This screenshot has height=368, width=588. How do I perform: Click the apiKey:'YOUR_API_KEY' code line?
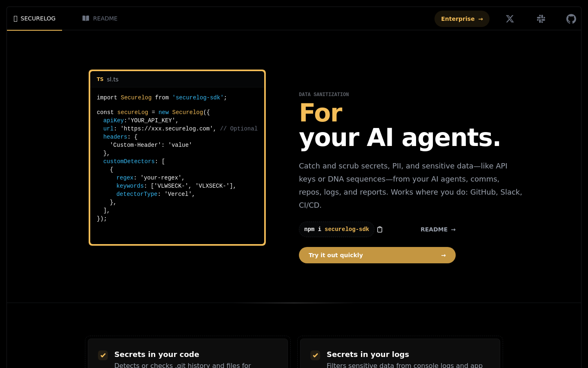coord(141,121)
